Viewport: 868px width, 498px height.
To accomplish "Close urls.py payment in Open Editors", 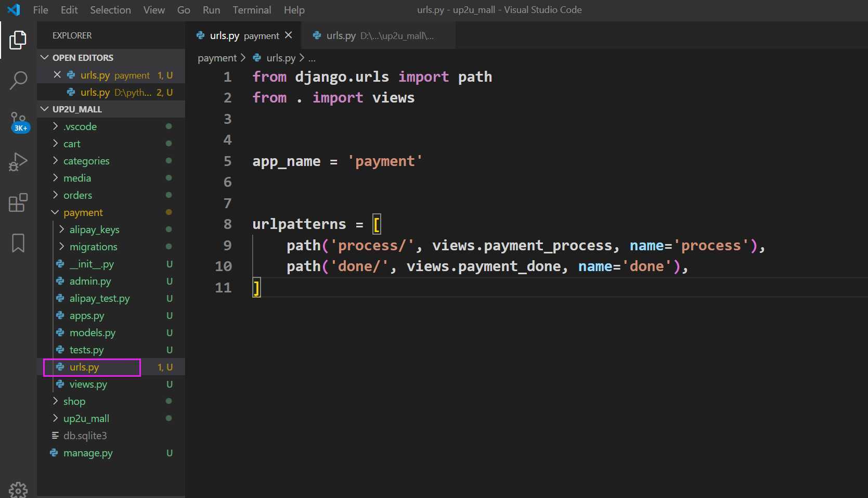I will pyautogui.click(x=57, y=75).
